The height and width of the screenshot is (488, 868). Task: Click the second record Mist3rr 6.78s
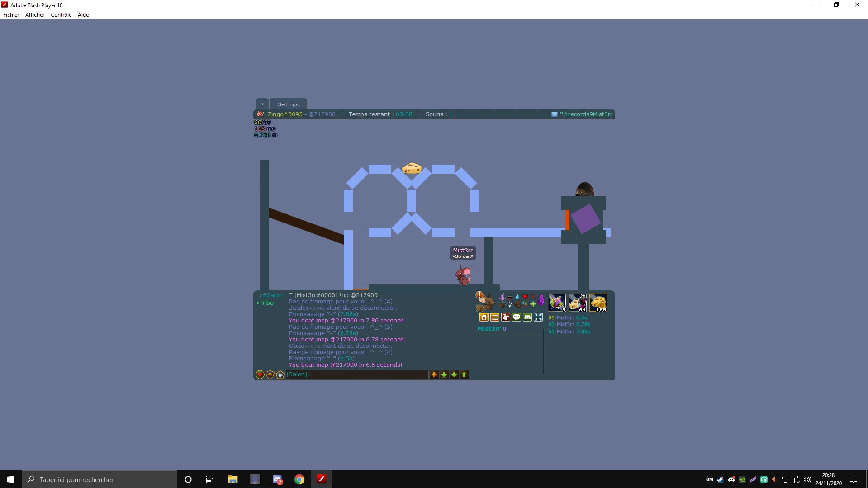click(x=569, y=324)
